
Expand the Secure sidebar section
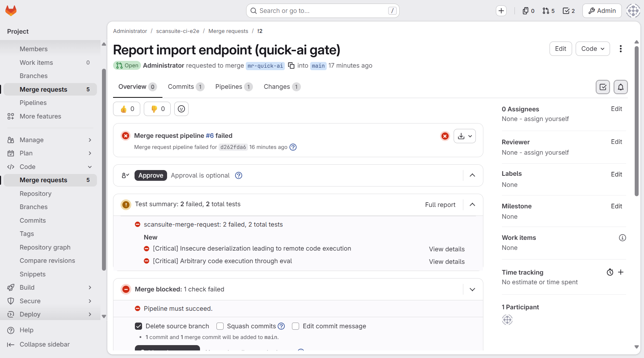coord(49,301)
